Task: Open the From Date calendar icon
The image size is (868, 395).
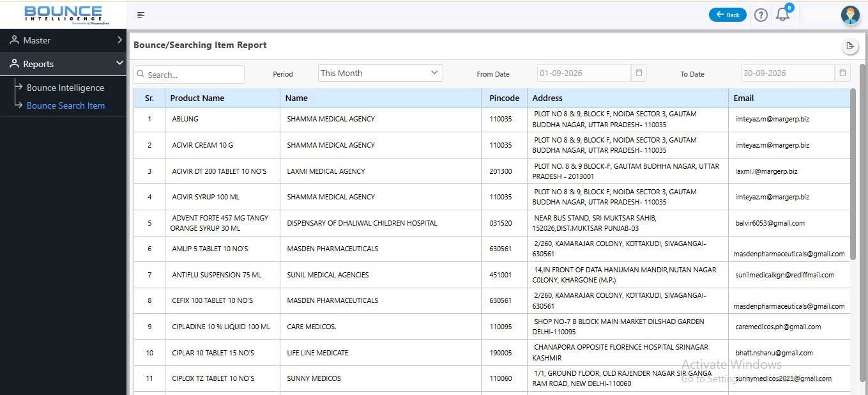Action: click(x=639, y=73)
